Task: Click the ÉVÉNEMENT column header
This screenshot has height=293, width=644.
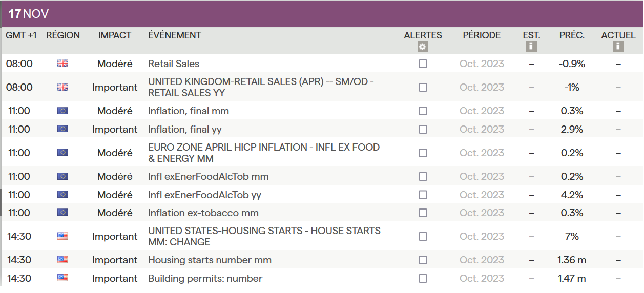Action: pyautogui.click(x=174, y=35)
